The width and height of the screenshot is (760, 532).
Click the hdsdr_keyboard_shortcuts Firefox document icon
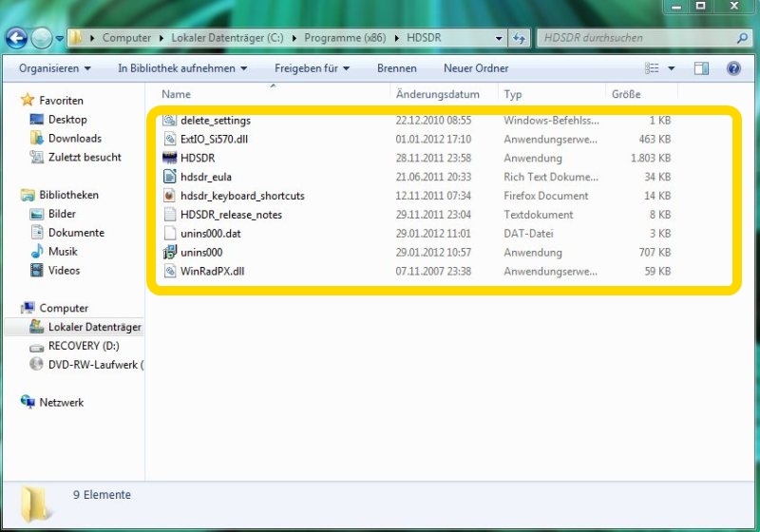[170, 196]
